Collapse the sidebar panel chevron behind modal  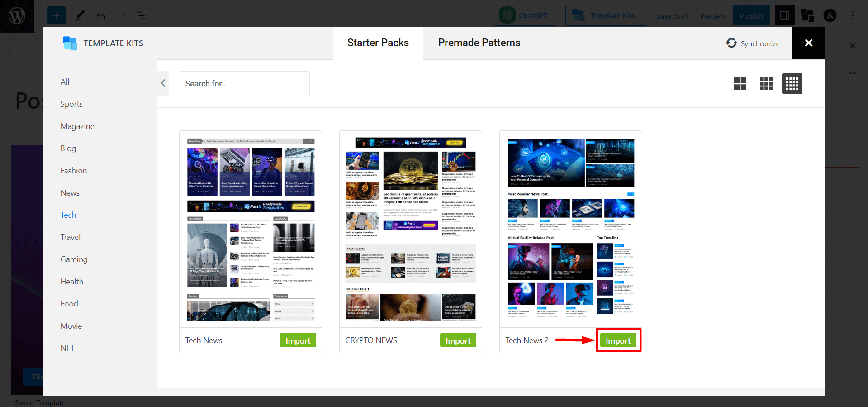pos(853,73)
